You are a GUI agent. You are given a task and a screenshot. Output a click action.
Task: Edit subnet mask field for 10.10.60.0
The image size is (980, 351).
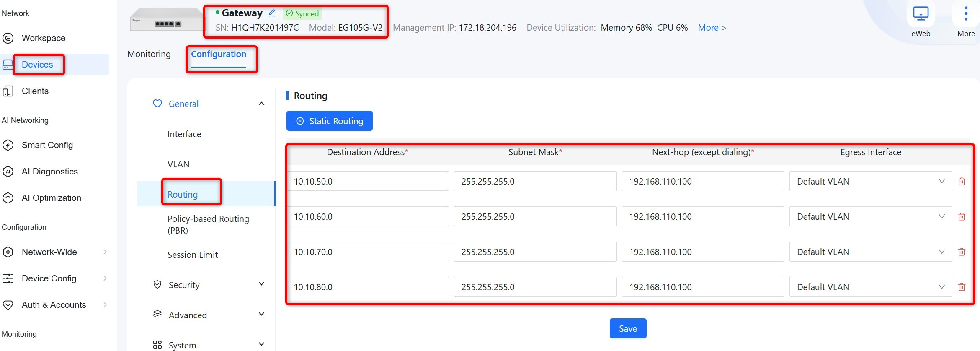click(535, 217)
